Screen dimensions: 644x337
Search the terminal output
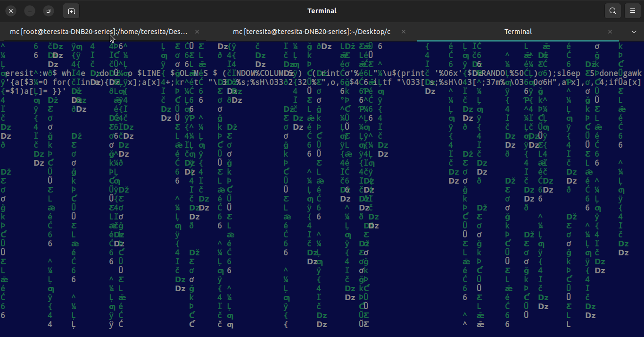point(612,11)
